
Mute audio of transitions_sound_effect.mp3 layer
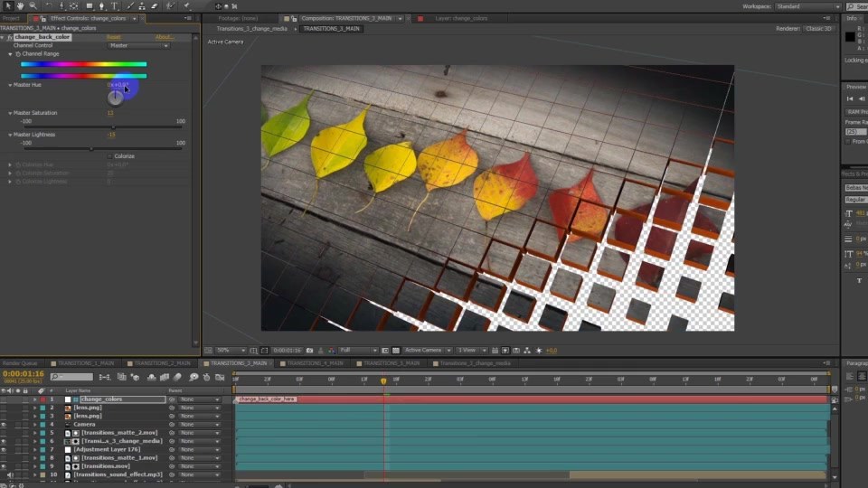[x=10, y=474]
